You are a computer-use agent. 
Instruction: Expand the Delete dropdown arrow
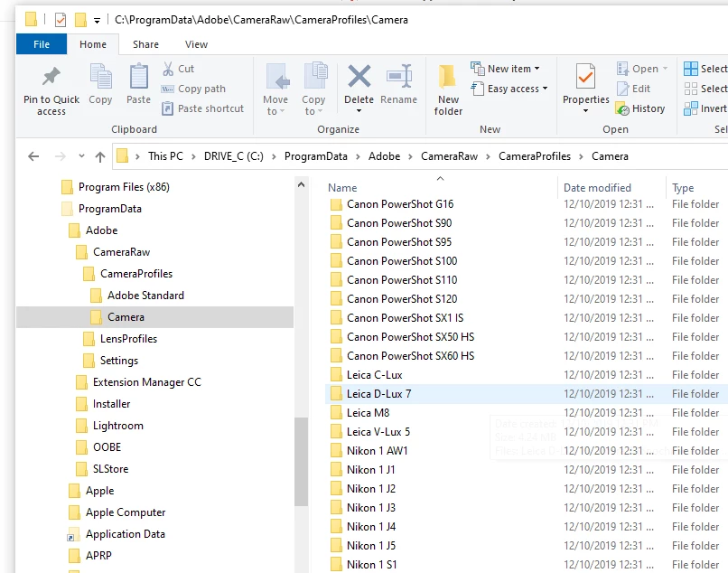[x=359, y=111]
